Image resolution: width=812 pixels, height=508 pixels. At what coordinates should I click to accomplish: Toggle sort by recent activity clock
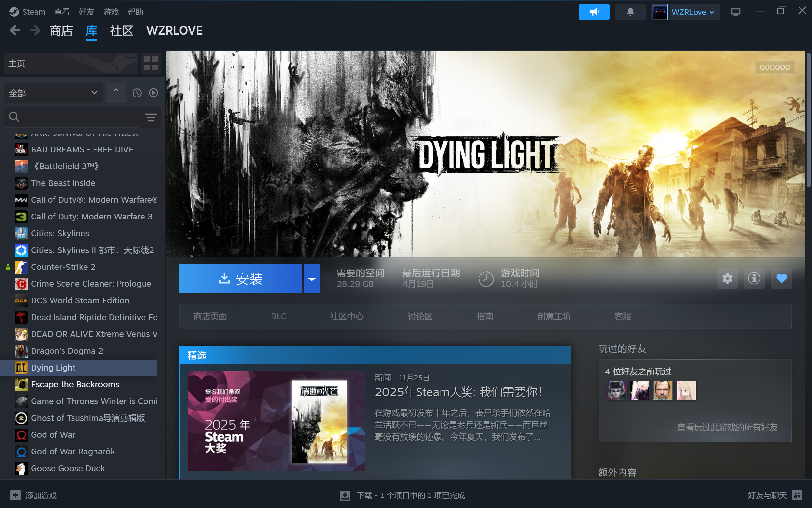click(137, 93)
